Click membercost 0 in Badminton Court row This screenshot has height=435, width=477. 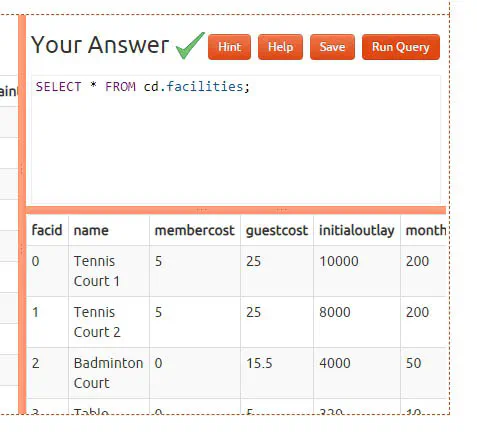pos(158,363)
